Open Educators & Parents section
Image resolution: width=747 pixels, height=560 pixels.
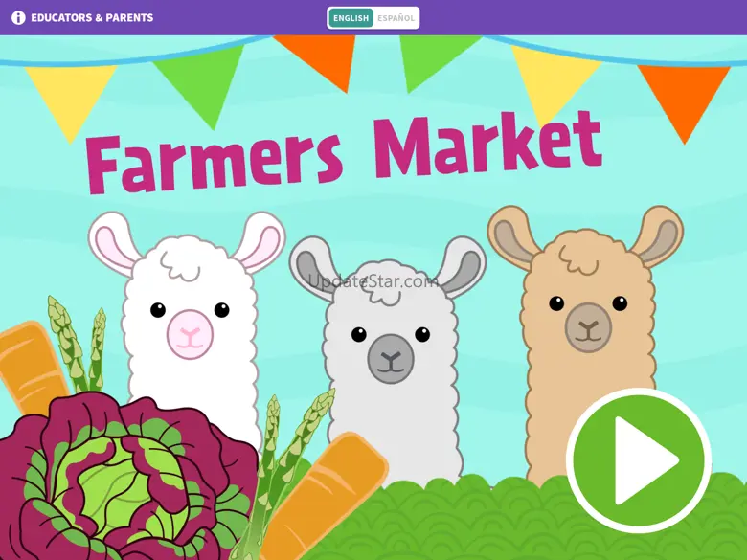(x=92, y=18)
